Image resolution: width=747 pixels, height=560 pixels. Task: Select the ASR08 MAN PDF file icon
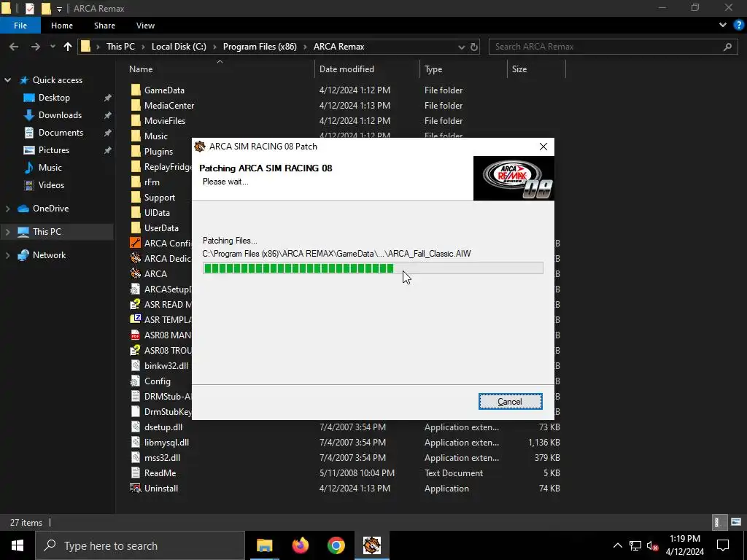136,335
